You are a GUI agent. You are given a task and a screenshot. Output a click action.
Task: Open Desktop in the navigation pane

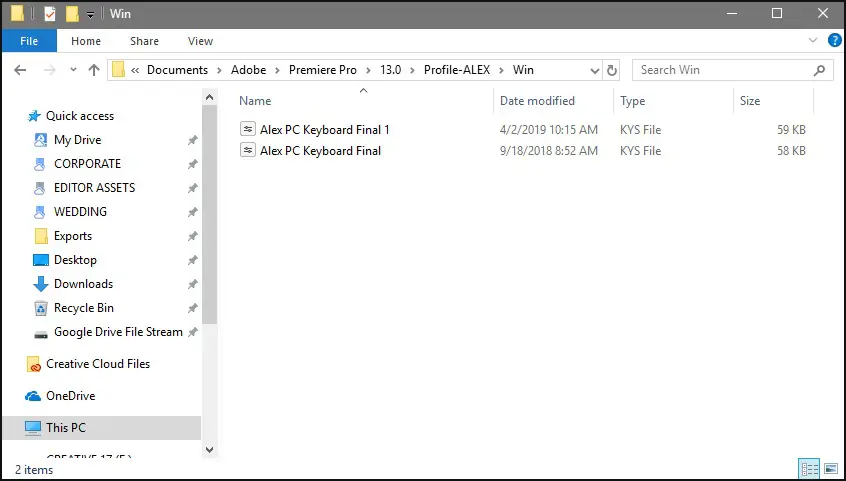(x=75, y=260)
